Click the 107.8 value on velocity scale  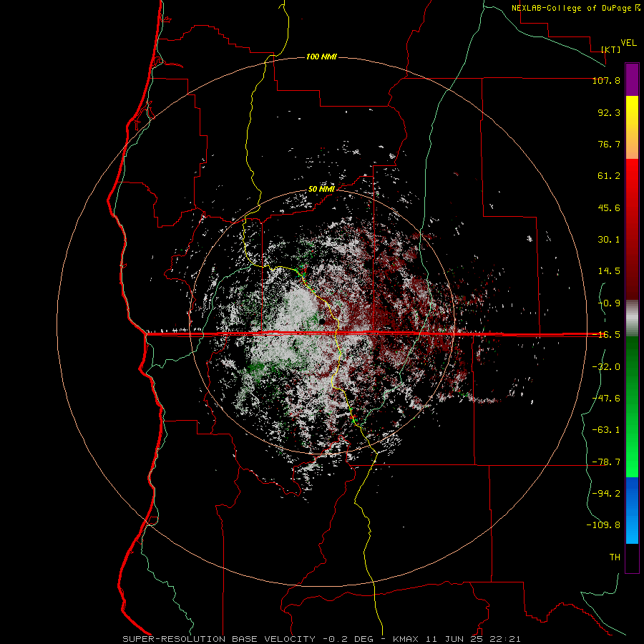point(606,80)
